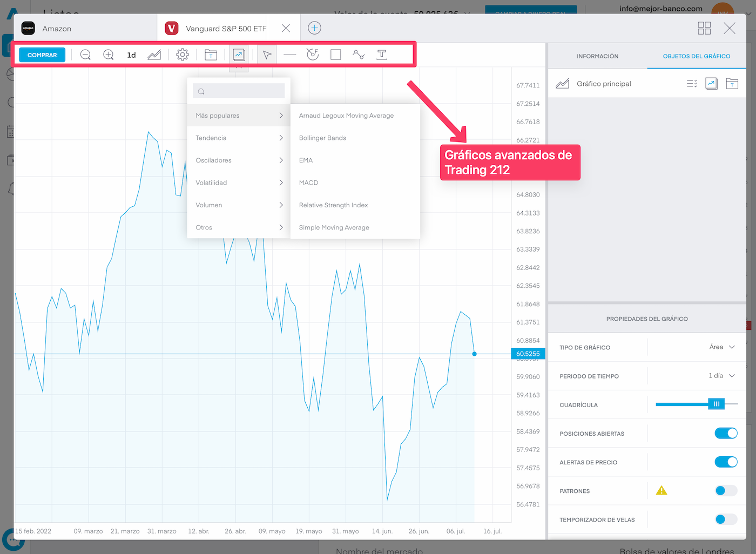Click indicator icon in Gráfico principal row
The image size is (756, 554).
[712, 84]
